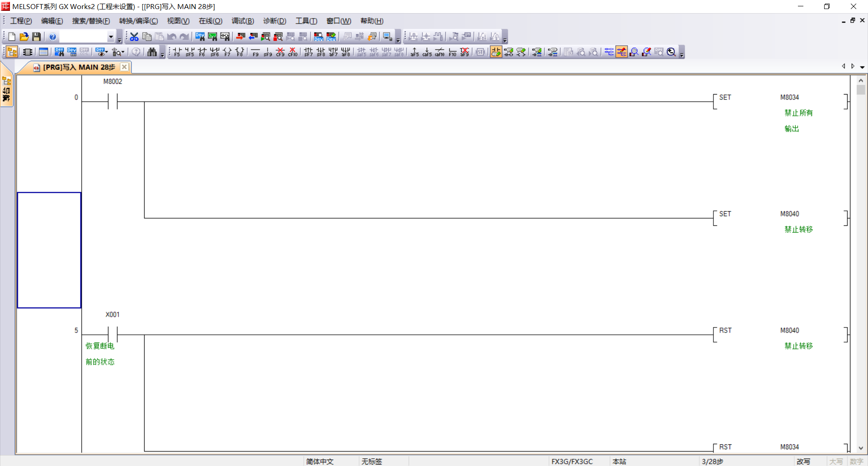Close the [PRG]写入 MAIN tab
This screenshot has width=868, height=466.
[x=124, y=67]
